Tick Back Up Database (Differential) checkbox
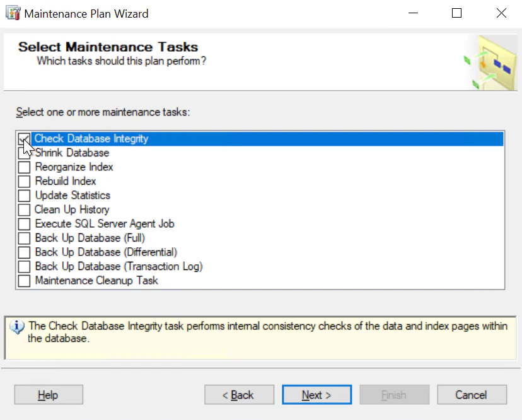 point(24,252)
